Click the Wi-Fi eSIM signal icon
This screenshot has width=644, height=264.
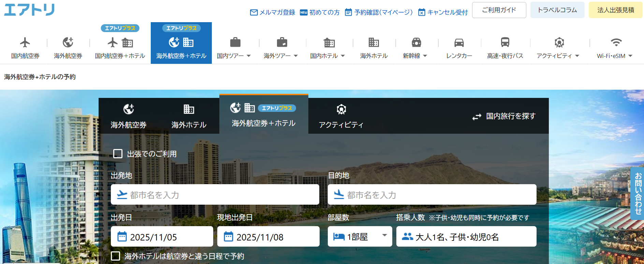tap(616, 43)
